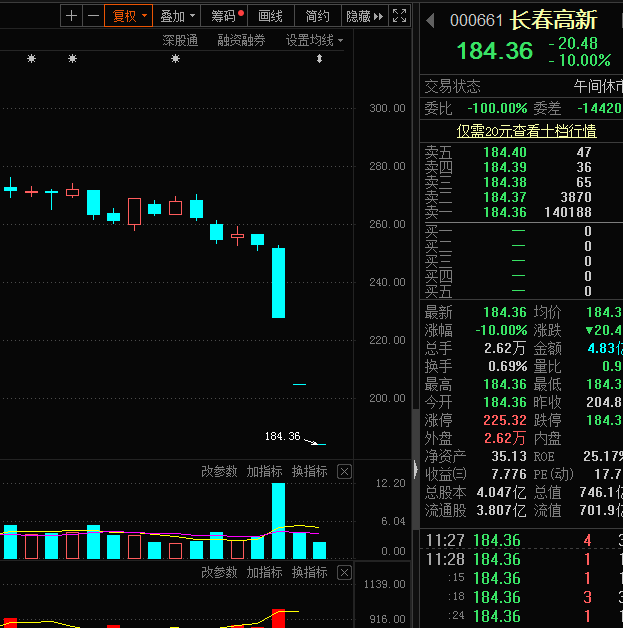Image resolution: width=623 pixels, height=628 pixels.
Task: Click the first star event marker on chart
Action: coord(31,60)
